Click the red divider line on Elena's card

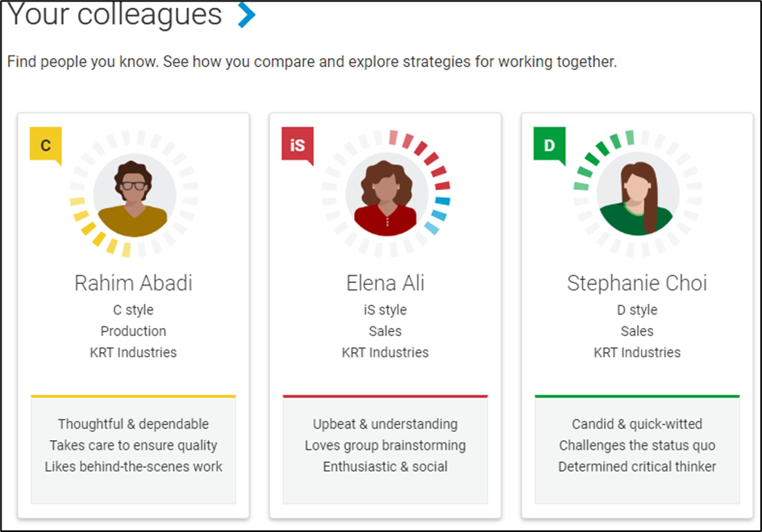click(x=385, y=396)
